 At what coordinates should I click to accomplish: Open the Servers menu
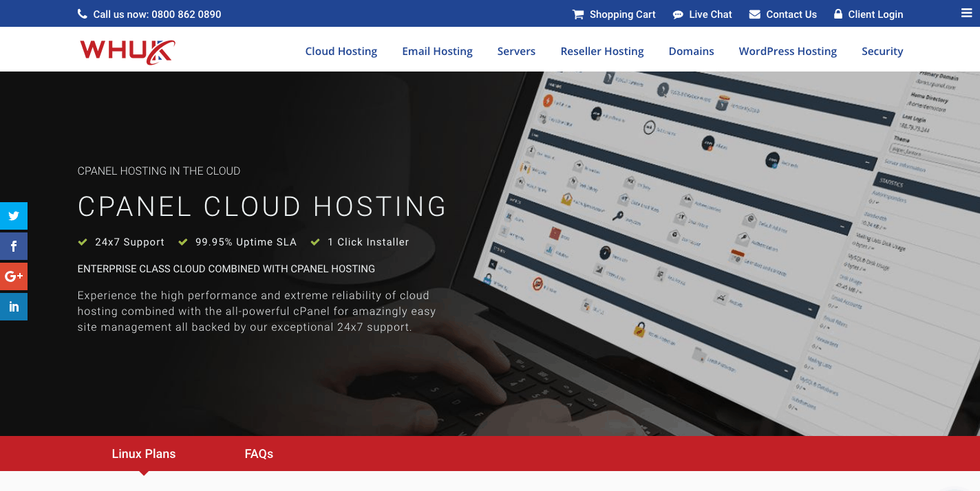516,51
